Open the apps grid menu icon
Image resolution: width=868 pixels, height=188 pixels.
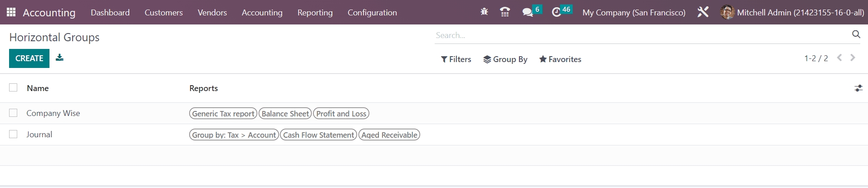11,12
